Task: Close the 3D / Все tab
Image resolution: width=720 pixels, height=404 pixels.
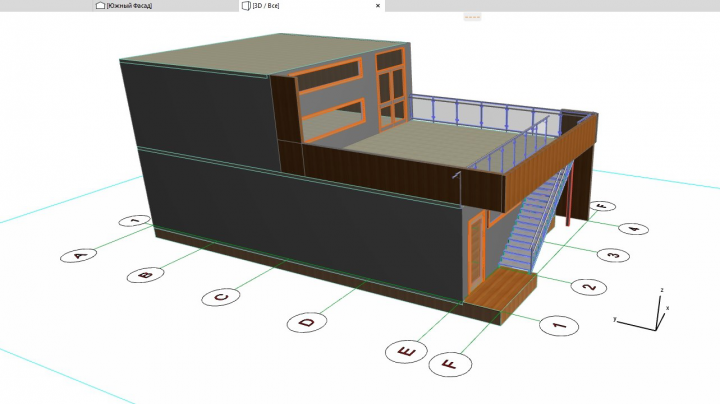Action: (378, 6)
